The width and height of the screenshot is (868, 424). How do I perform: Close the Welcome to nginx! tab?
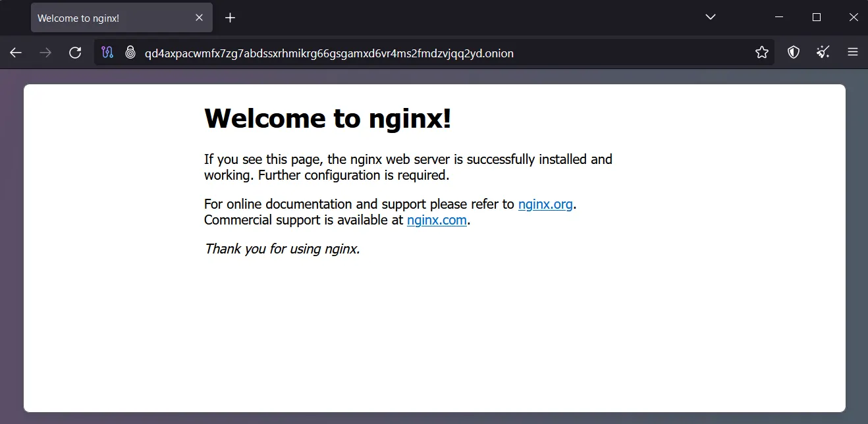(x=200, y=18)
